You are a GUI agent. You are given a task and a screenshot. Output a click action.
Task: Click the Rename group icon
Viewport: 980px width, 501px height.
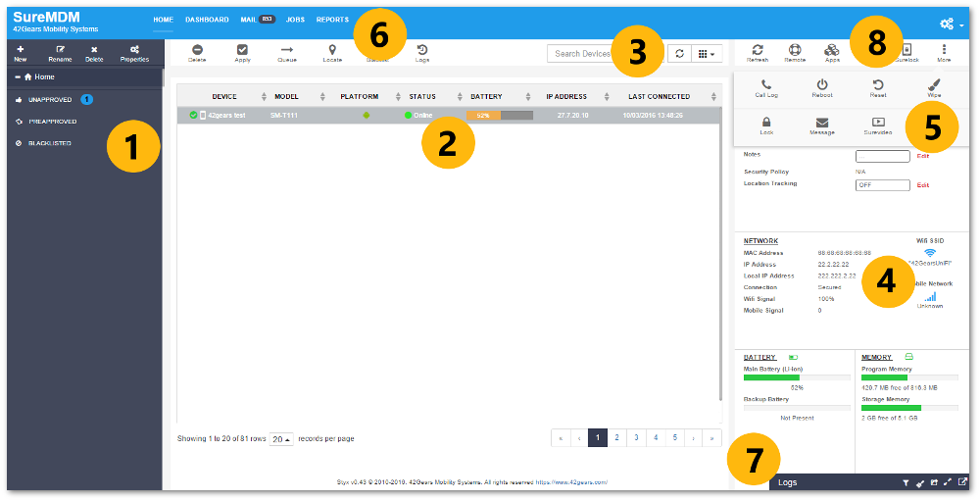[x=60, y=49]
